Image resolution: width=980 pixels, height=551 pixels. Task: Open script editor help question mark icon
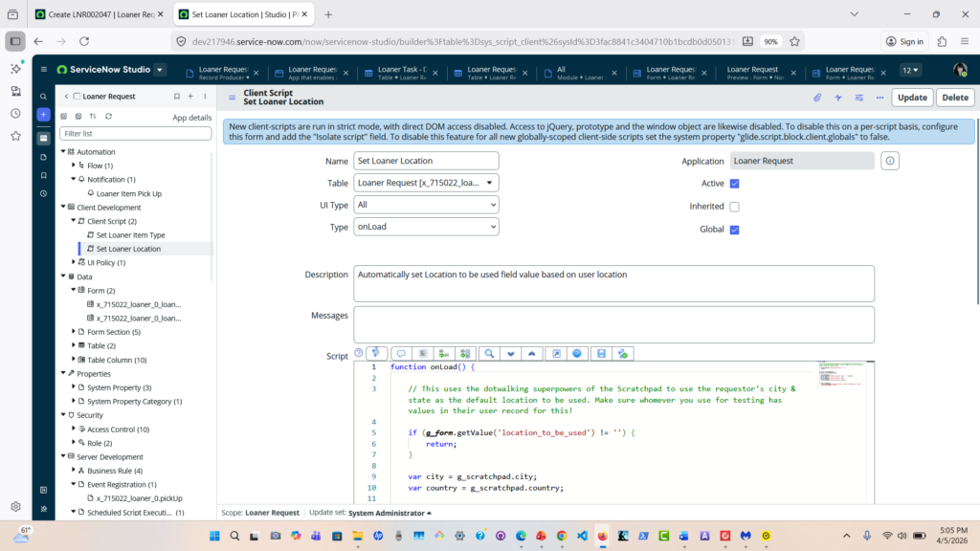point(359,354)
